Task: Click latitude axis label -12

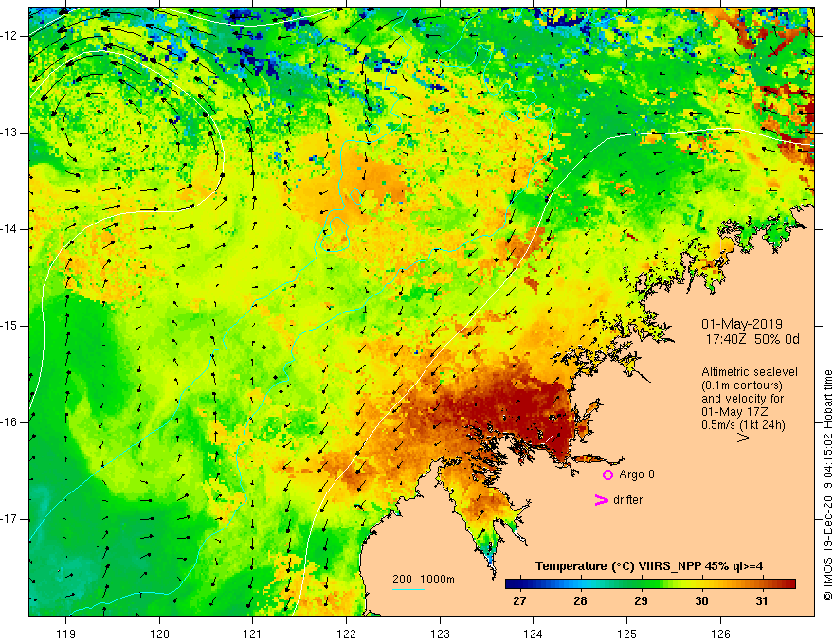Action: coord(9,36)
